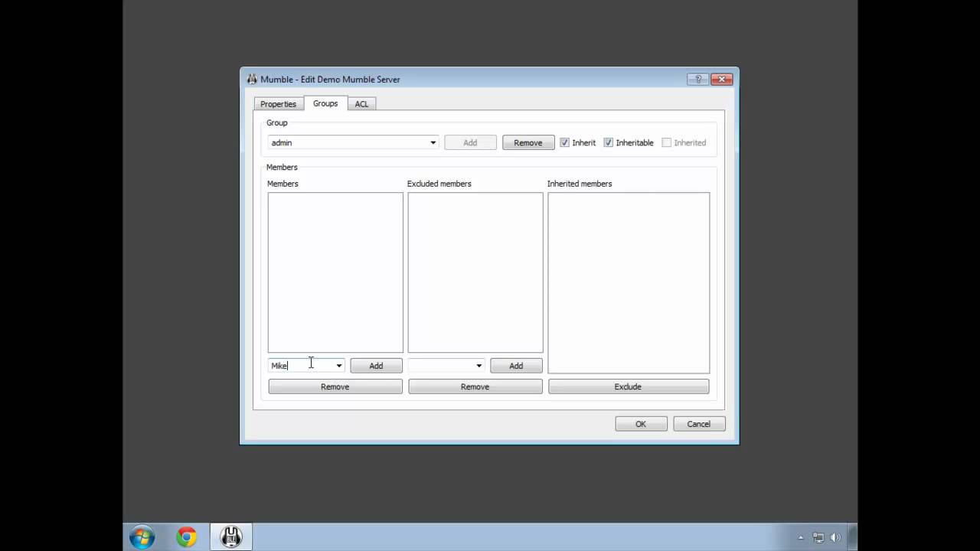Screen dimensions: 980x551
Task: Toggle the Inherit checkbox
Action: click(x=565, y=142)
